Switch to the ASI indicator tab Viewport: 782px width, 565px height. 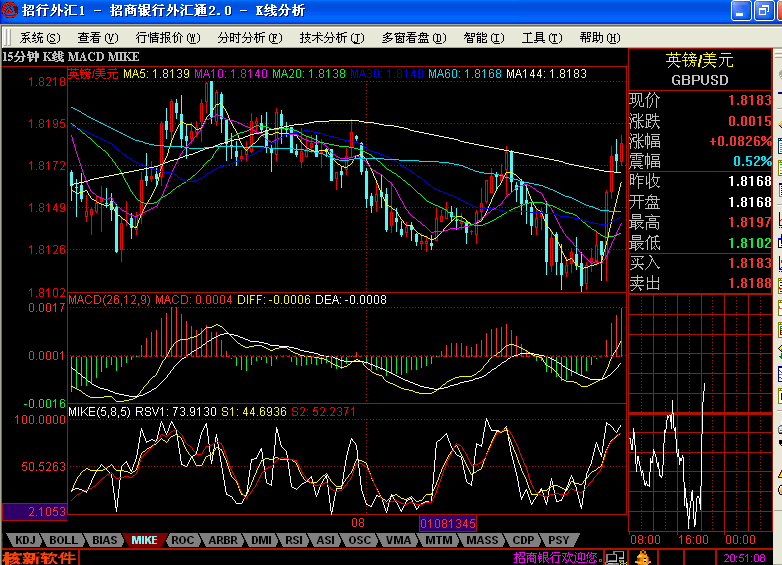click(326, 540)
